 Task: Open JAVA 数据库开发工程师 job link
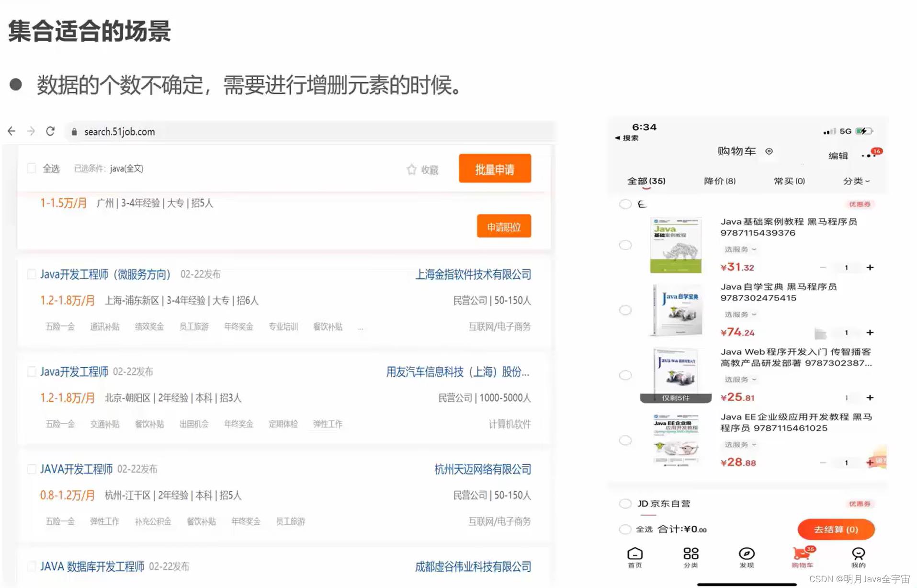(92, 567)
